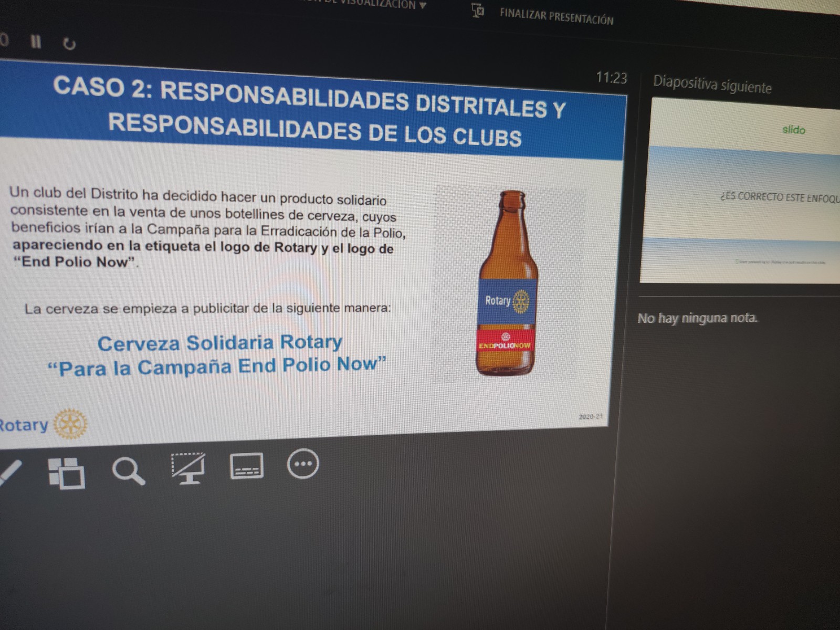This screenshot has height=630, width=840.
Task: Black out the presentation screen
Action: (188, 467)
